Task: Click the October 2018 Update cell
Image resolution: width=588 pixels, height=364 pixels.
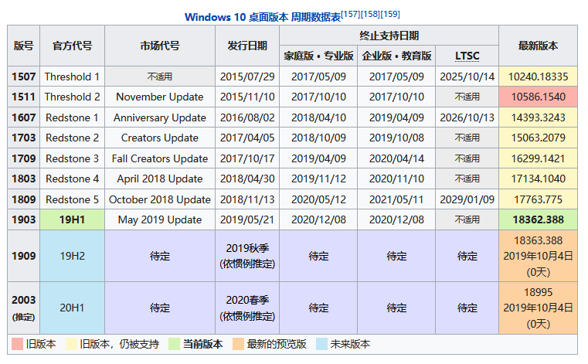Action: tap(160, 199)
